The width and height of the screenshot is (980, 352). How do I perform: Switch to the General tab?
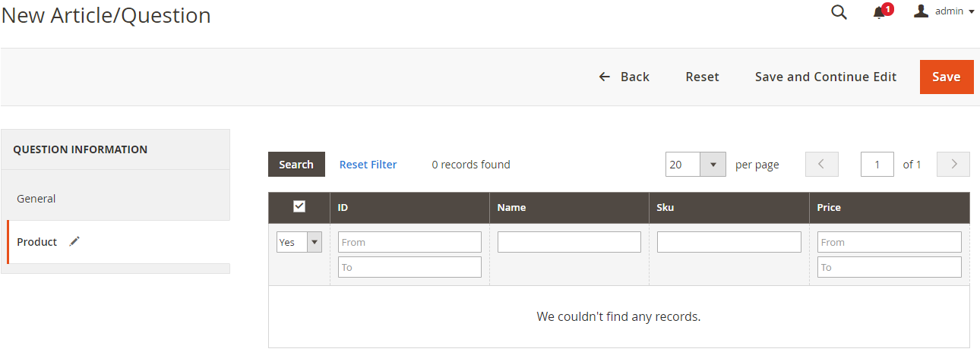[36, 199]
